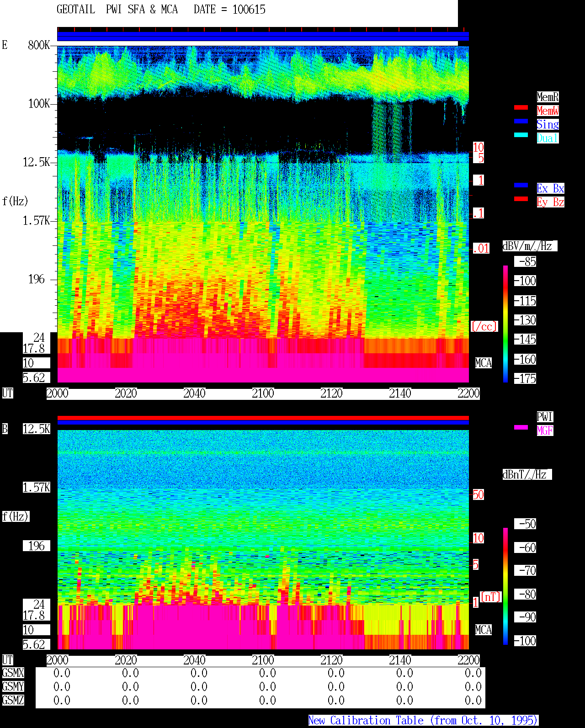Click the New Calibration Table link
585x728 pixels.
(x=423, y=720)
